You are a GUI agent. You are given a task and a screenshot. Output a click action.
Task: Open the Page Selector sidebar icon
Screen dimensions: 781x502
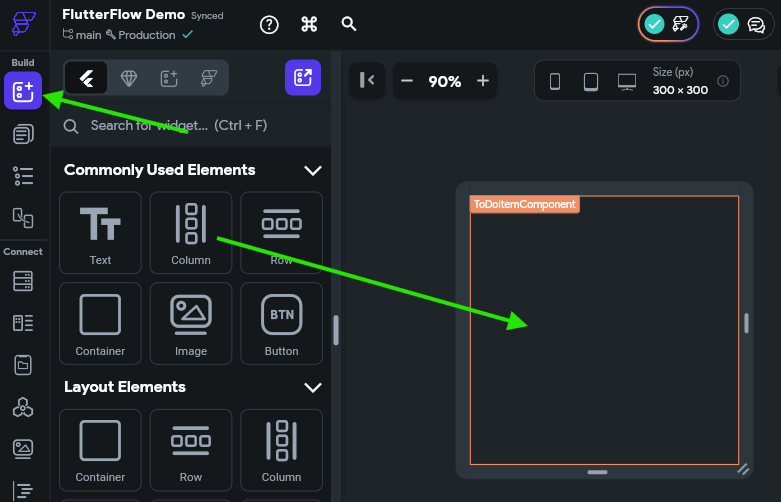tap(23, 134)
